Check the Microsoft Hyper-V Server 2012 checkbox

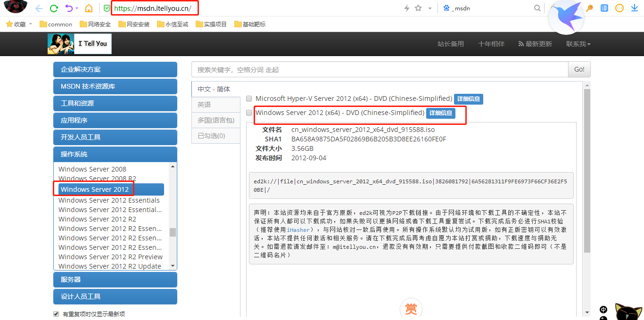[x=248, y=98]
